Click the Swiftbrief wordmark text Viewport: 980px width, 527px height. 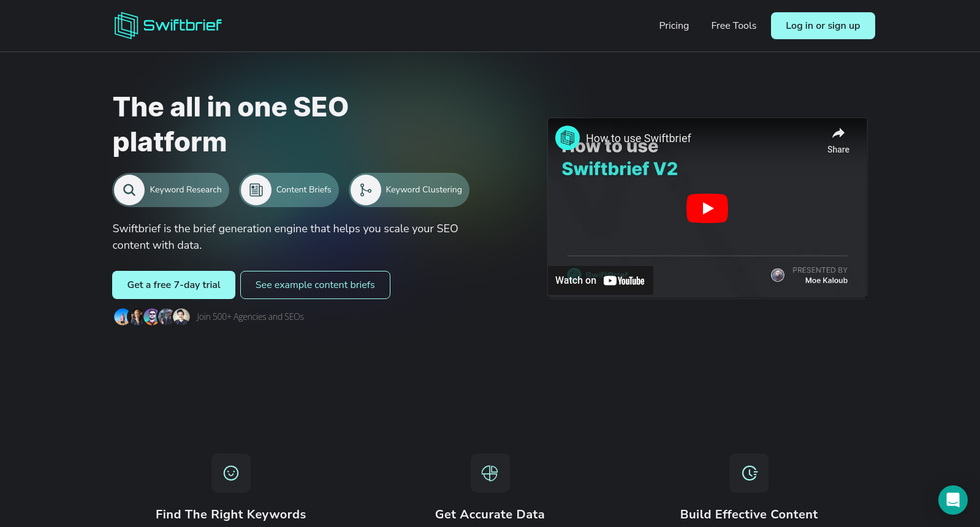click(183, 25)
